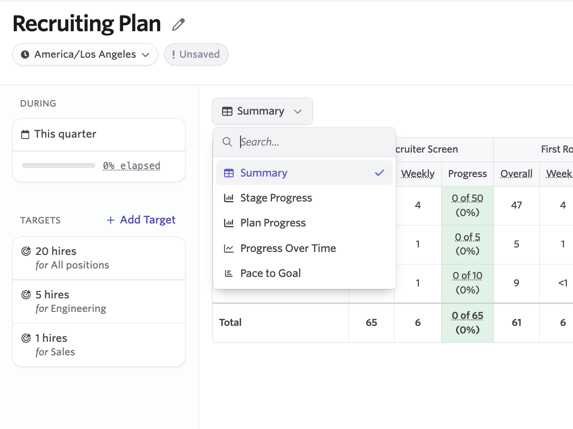
Task: Click the Total row label
Action: pyautogui.click(x=230, y=323)
